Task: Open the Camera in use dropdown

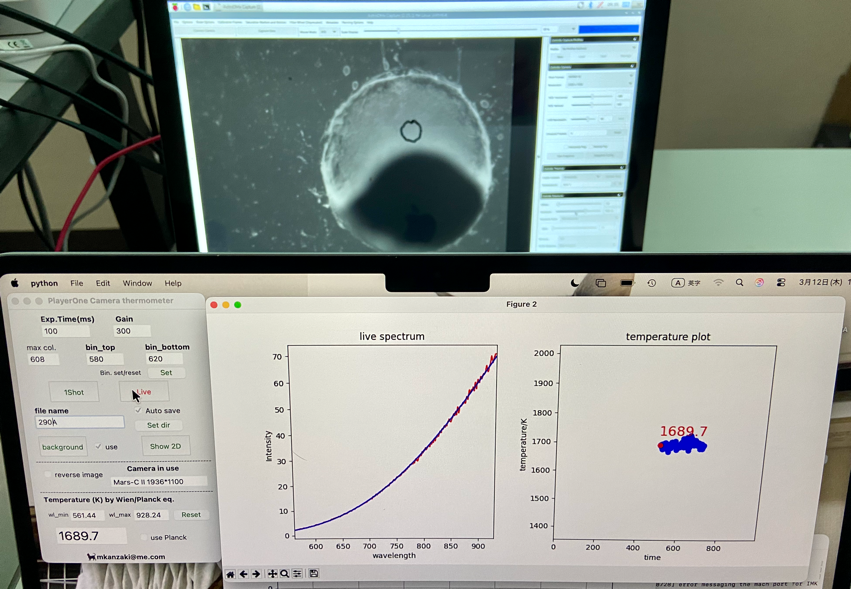Action: [158, 482]
